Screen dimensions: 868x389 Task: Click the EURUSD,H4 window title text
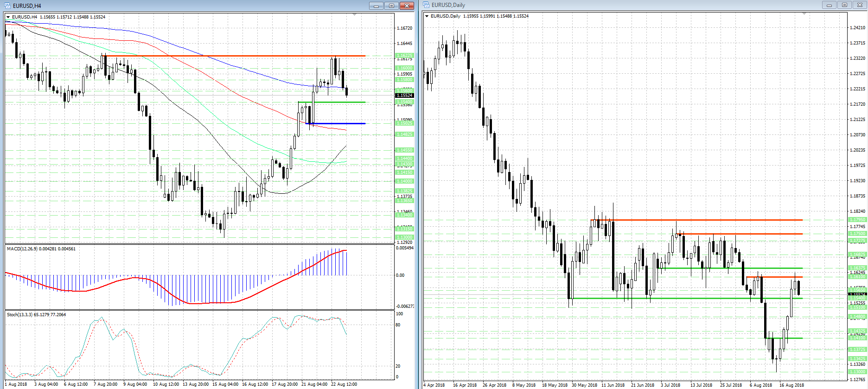tap(27, 6)
